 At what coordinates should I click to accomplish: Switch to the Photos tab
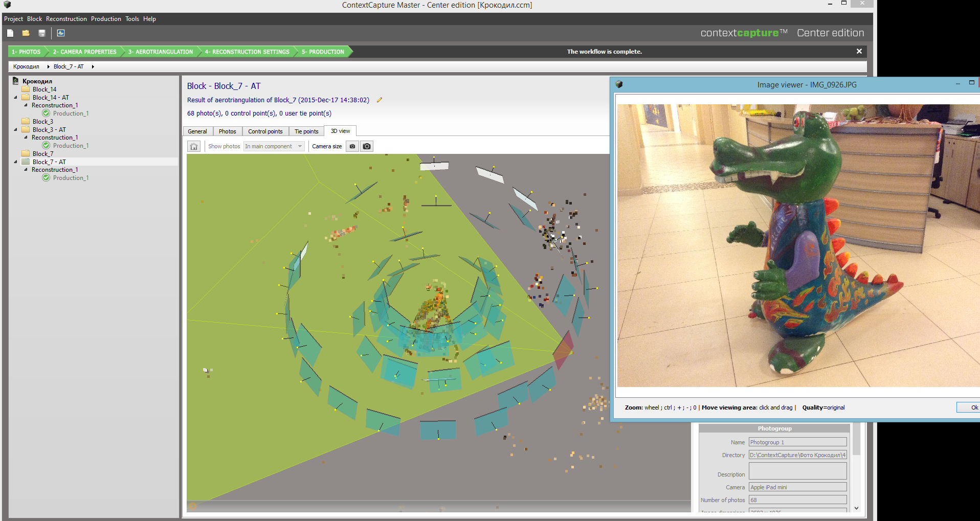(228, 131)
